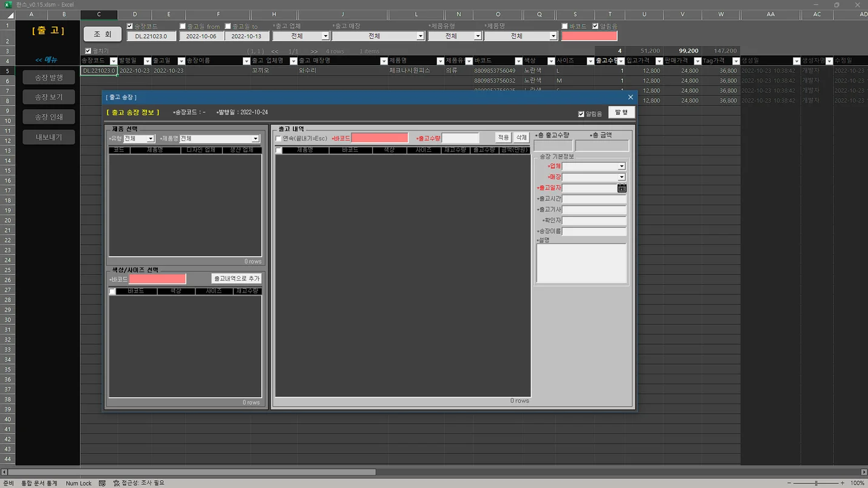868x488 pixels.
Task: Open the 업체 dropdown in 송장 기본정보
Action: click(x=622, y=166)
